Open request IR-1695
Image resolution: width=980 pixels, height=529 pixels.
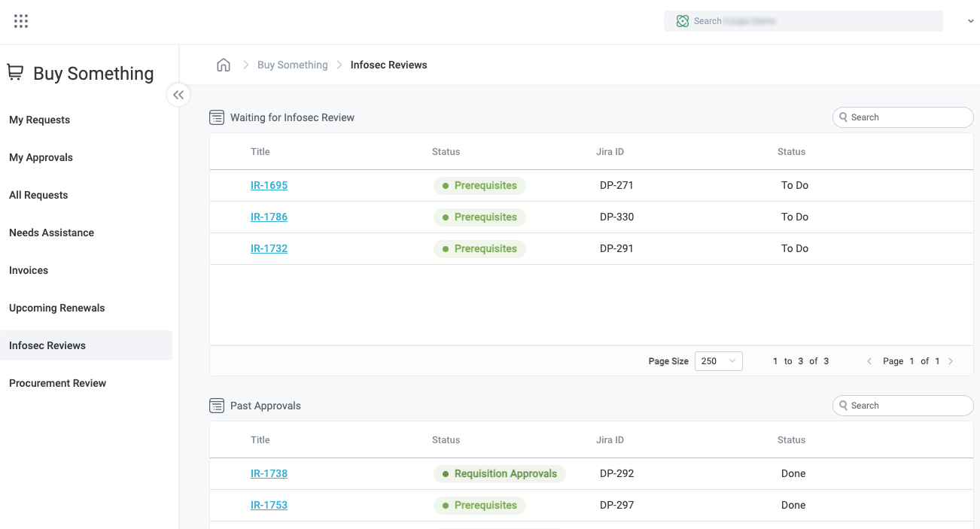269,185
